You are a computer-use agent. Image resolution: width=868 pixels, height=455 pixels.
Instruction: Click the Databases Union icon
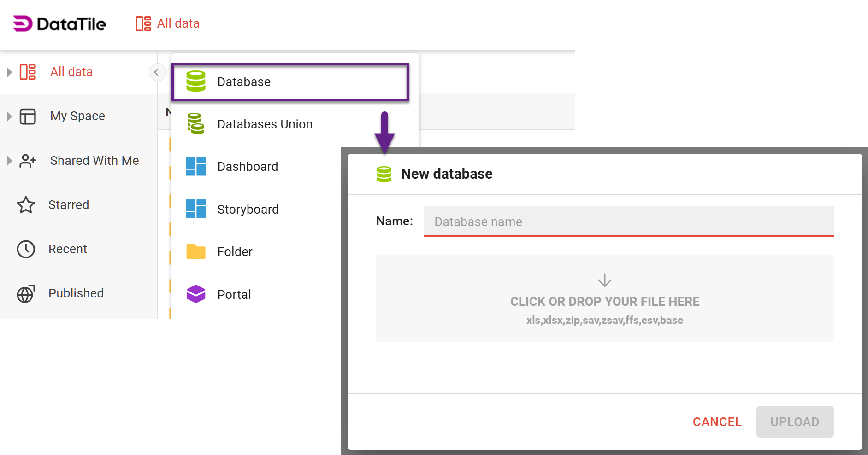196,123
